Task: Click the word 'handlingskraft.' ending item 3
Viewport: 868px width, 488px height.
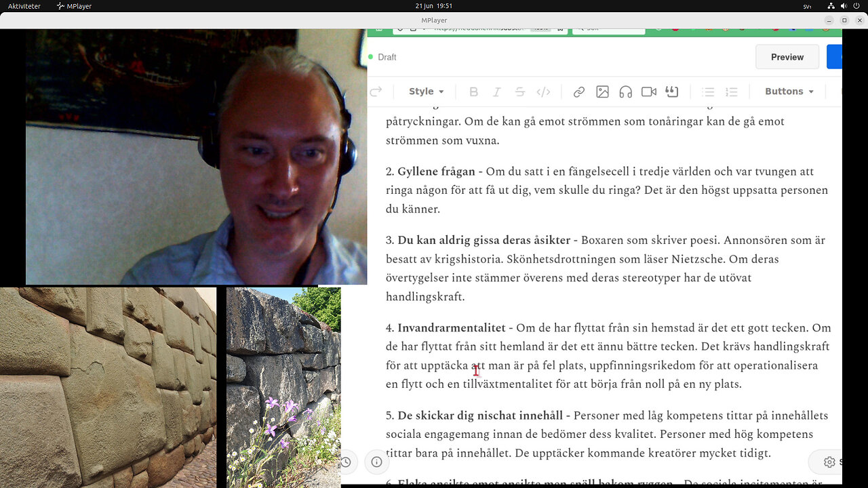Action: 425,297
